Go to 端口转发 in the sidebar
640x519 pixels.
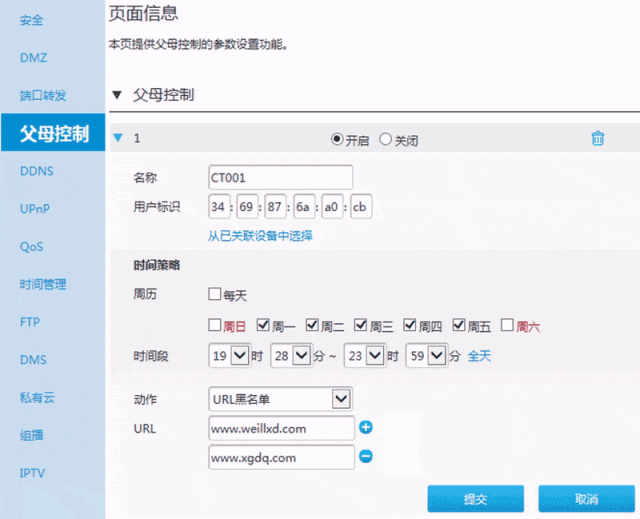[x=43, y=95]
